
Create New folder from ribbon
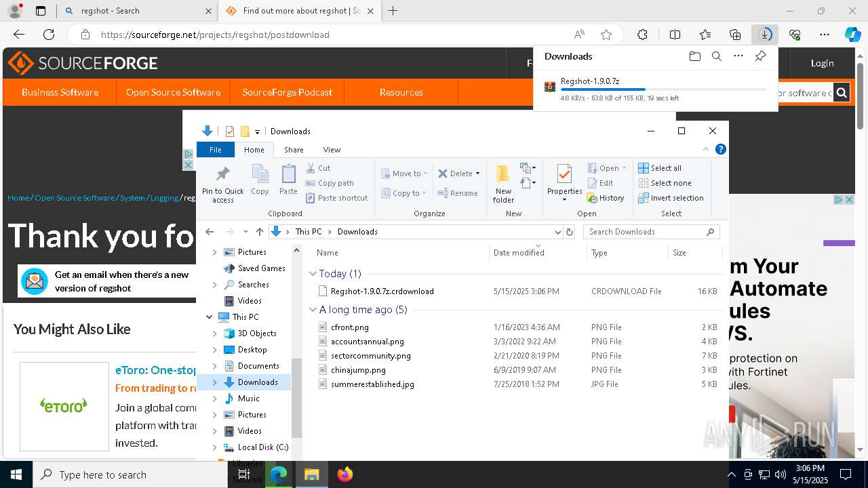tap(503, 184)
